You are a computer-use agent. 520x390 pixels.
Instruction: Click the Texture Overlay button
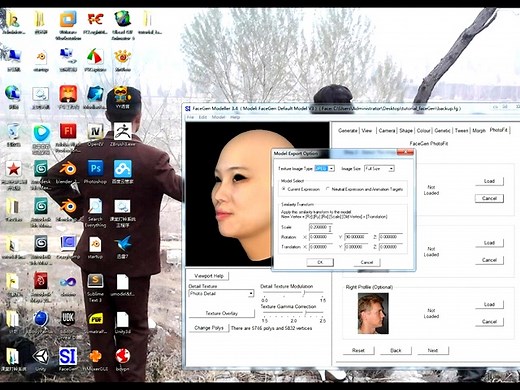point(221,313)
